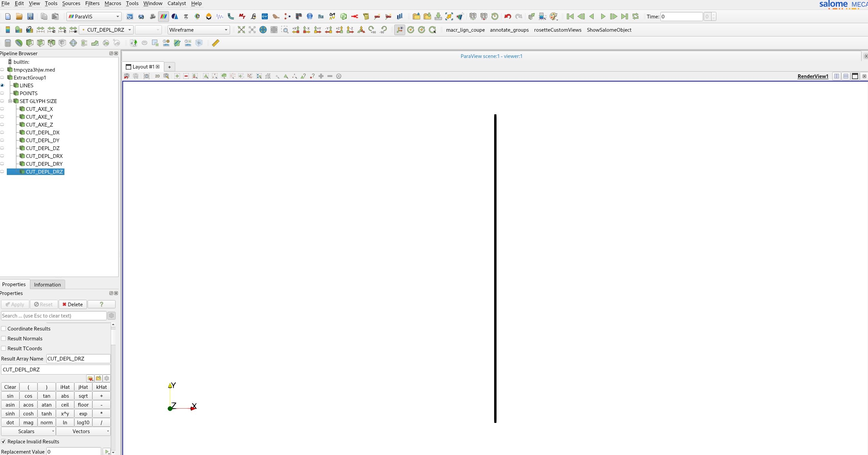Open the Filters menu
The height and width of the screenshot is (455, 868).
coord(92,3)
